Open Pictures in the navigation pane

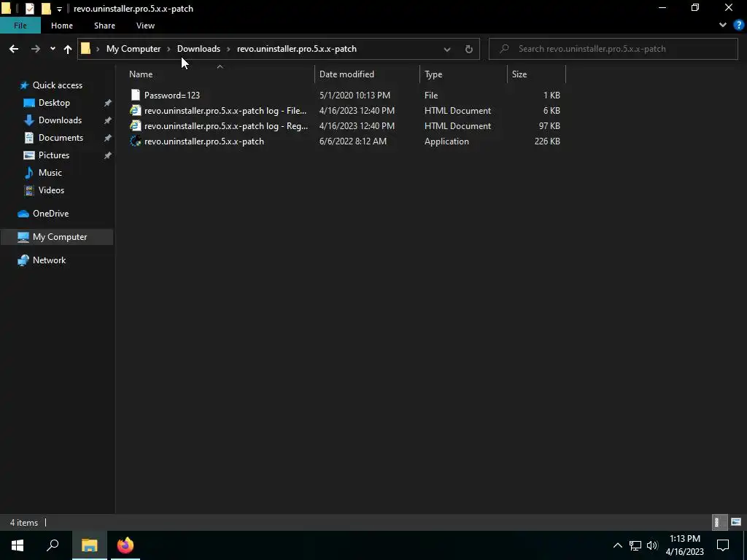coord(54,155)
